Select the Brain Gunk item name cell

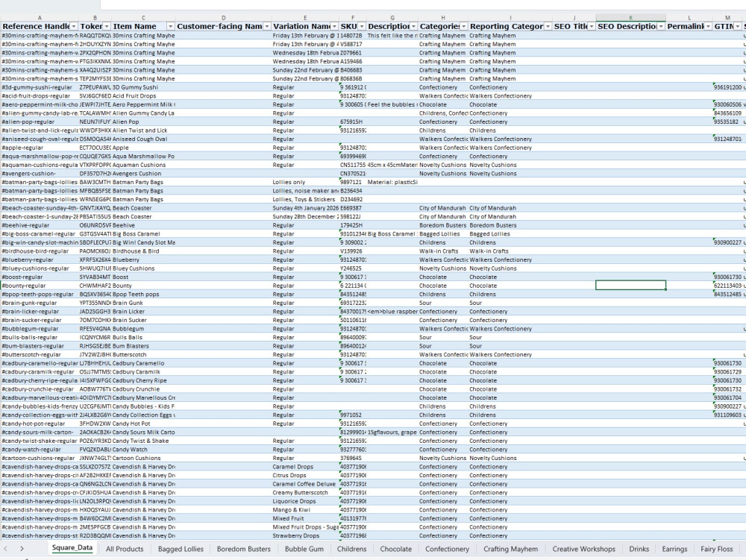coord(143,303)
